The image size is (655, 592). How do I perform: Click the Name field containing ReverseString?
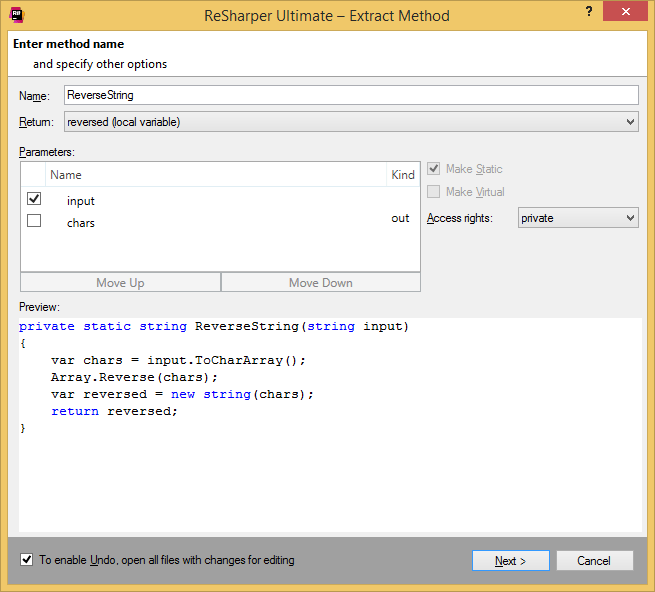pos(351,95)
